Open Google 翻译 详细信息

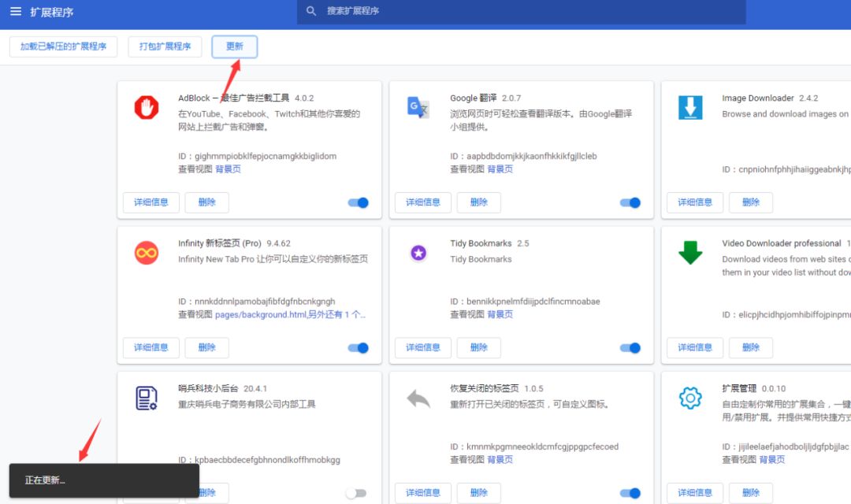(423, 202)
